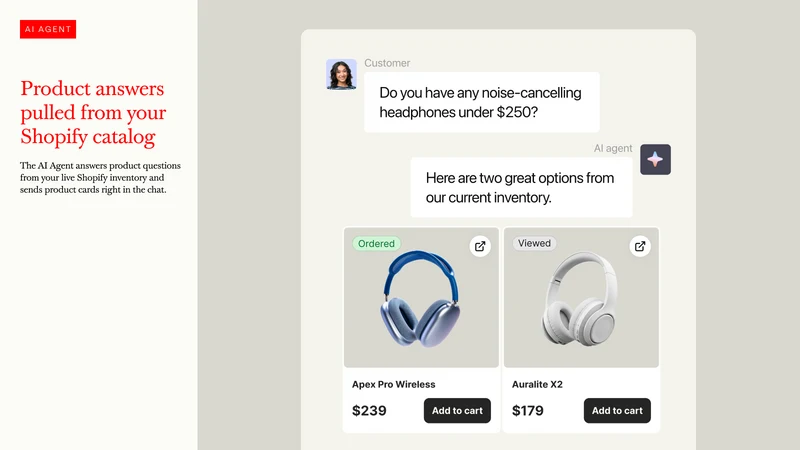Screen dimensions: 800x450
Task: Click the Customer name label
Action: click(387, 63)
